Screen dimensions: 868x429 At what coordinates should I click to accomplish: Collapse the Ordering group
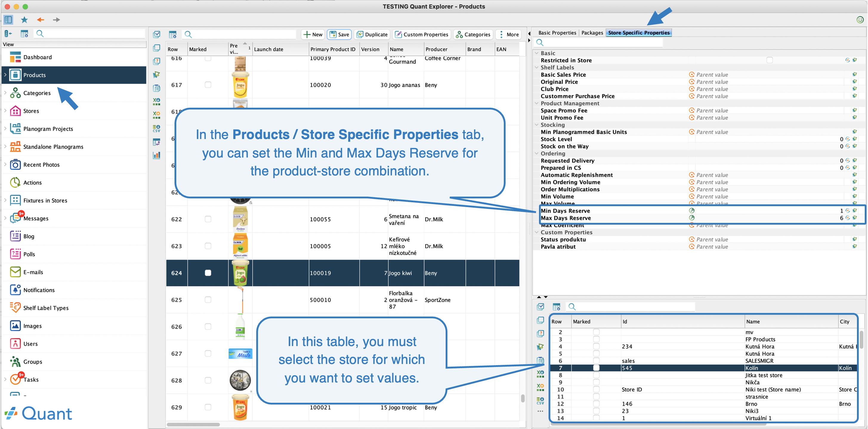(537, 153)
